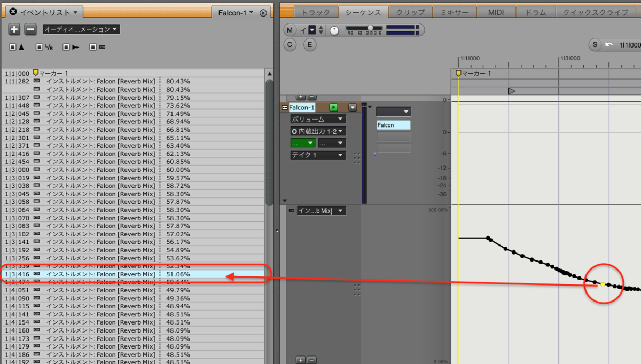The image size is (641, 364).
Task: Click the event icon on the 1|2|301 row
Action: tap(37, 138)
